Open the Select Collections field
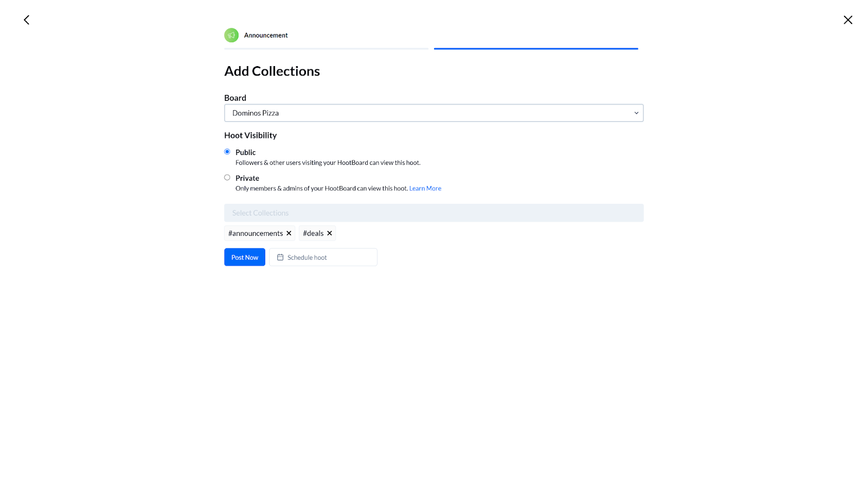 [433, 213]
